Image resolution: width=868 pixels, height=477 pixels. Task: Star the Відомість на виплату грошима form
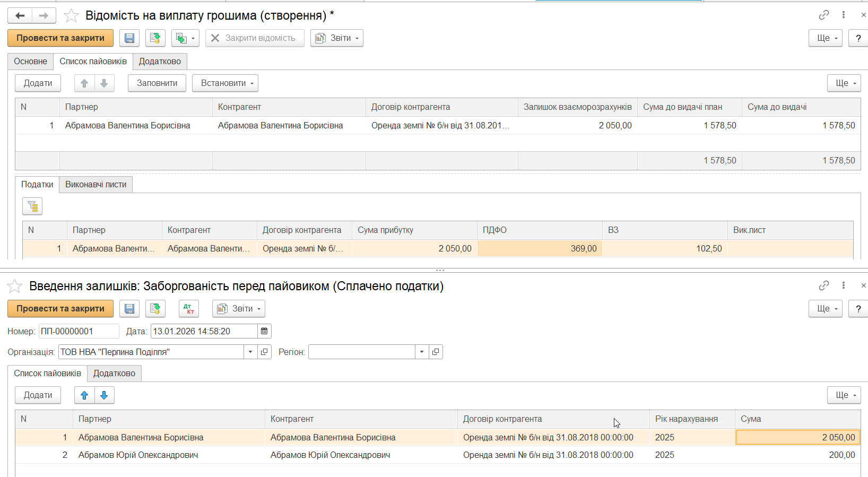tap(71, 16)
